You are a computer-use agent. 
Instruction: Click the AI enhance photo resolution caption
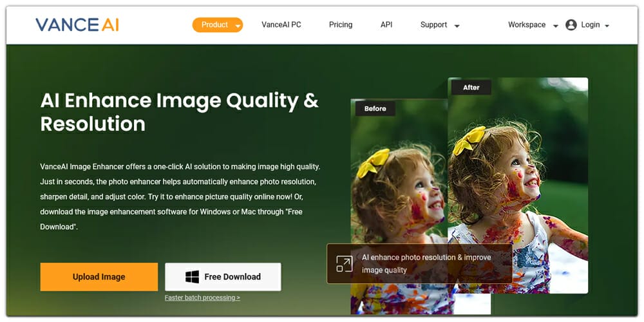426,263
